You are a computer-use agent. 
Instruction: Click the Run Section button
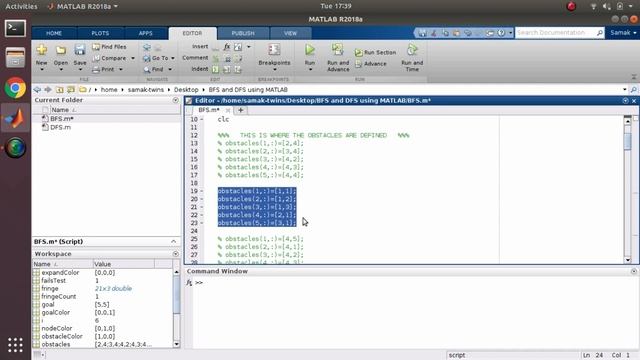pos(375,53)
